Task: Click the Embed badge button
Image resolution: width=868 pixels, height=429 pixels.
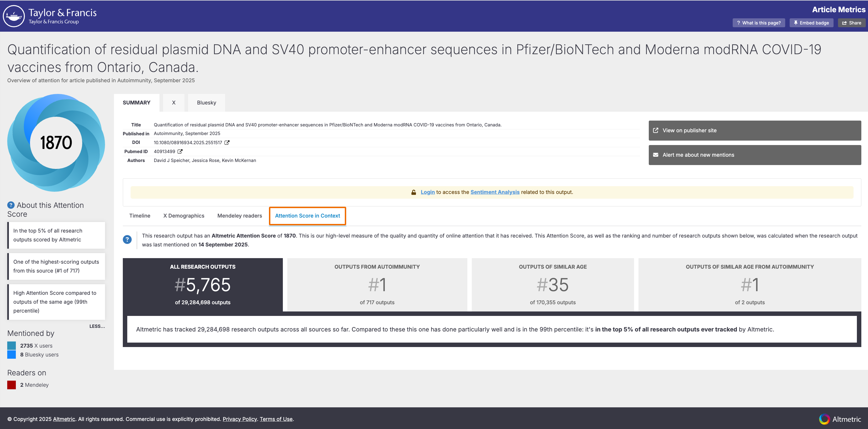Action: pos(811,23)
